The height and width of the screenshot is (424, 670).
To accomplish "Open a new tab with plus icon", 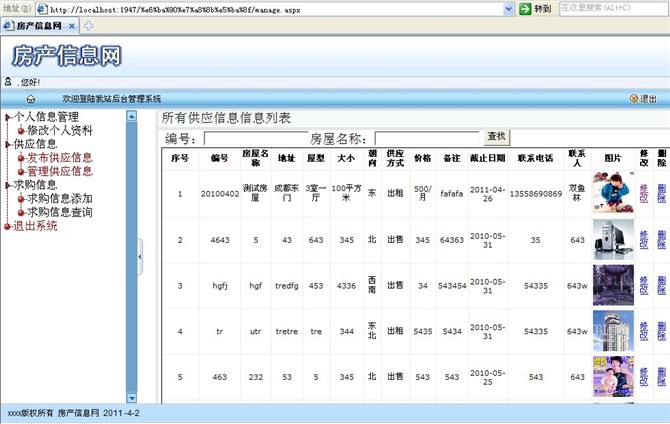I will click(88, 26).
